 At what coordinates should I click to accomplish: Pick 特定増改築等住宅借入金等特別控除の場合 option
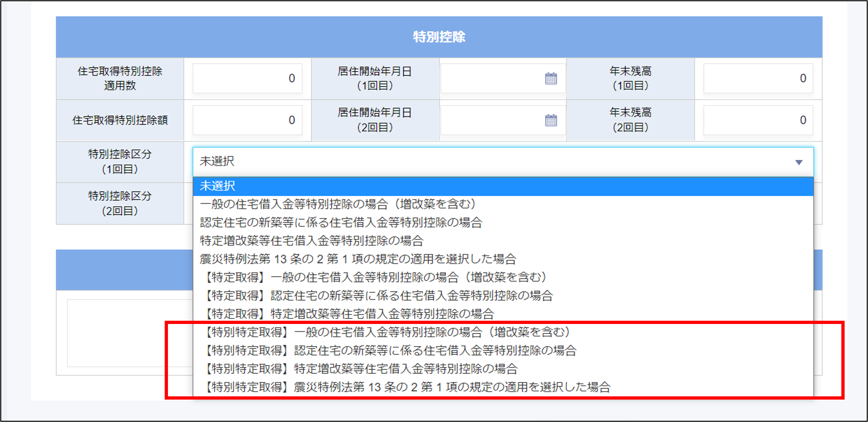(311, 241)
